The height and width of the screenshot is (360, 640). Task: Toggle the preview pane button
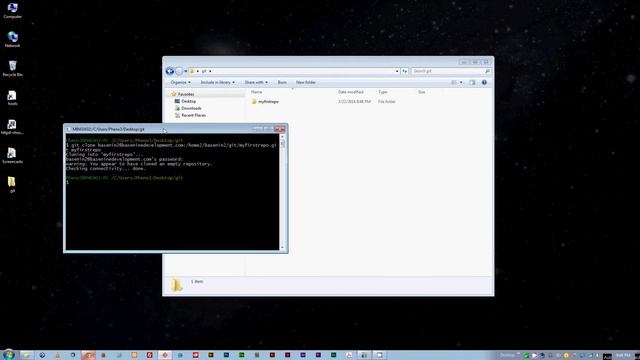tap(472, 82)
